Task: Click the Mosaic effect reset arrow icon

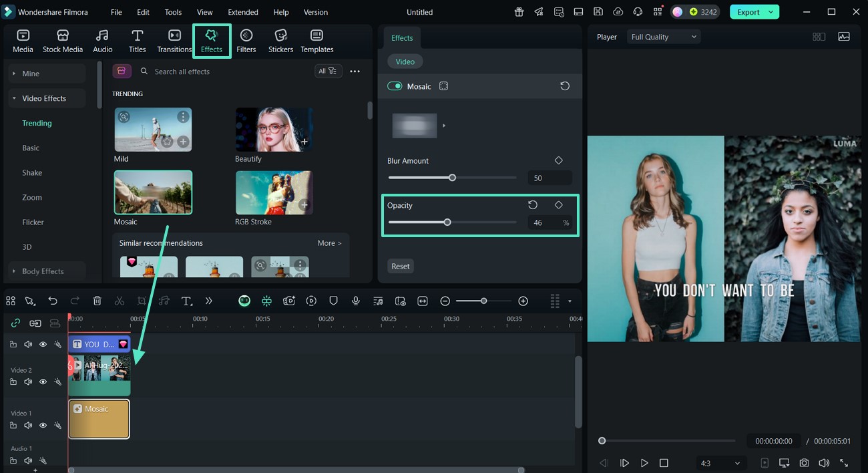Action: tap(565, 86)
